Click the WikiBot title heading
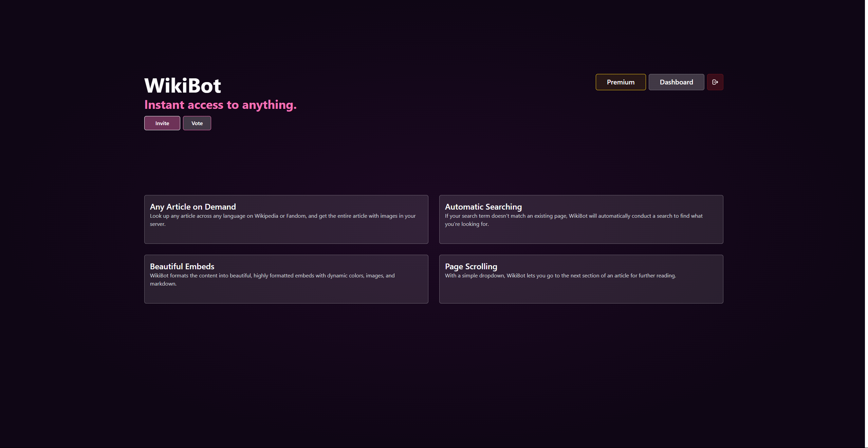The width and height of the screenshot is (868, 448). [183, 85]
